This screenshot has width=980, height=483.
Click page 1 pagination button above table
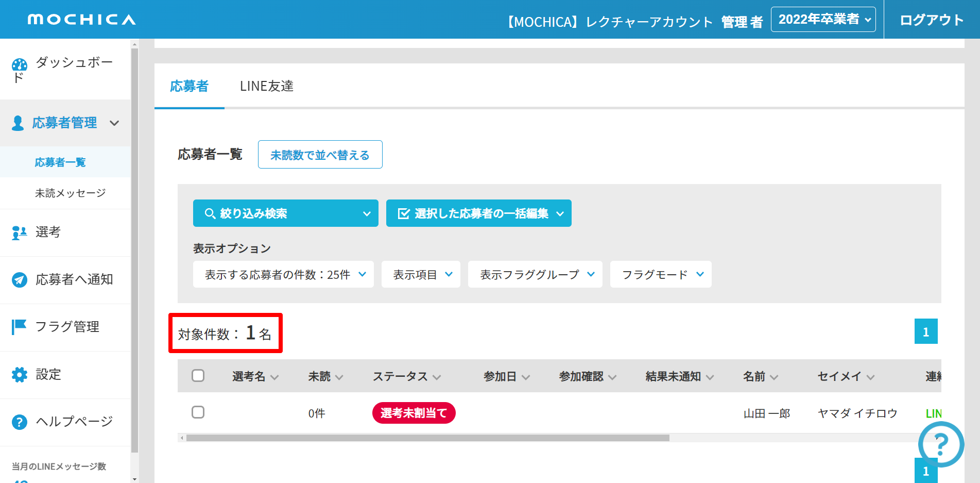click(x=925, y=331)
